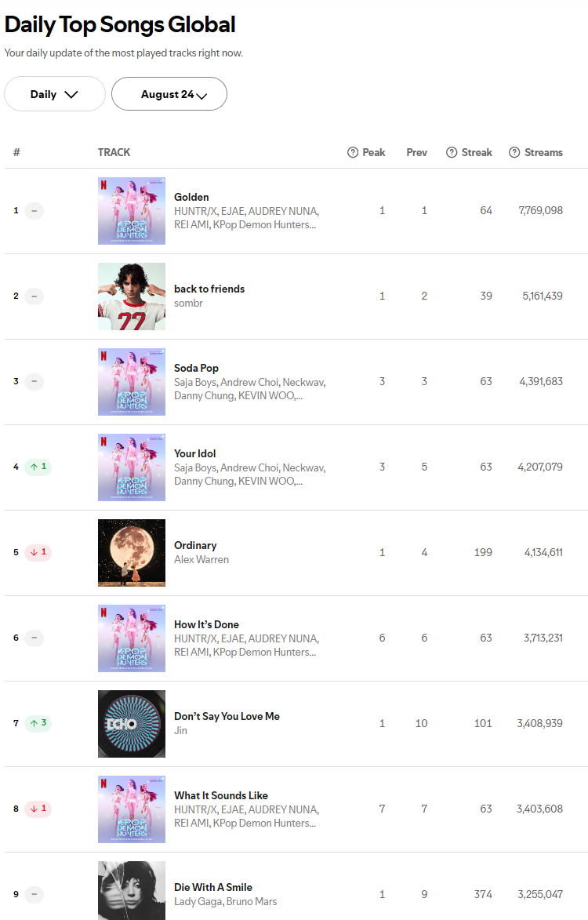This screenshot has height=920, width=588.
Task: Open the song title Die With A Smile
Action: click(x=213, y=887)
